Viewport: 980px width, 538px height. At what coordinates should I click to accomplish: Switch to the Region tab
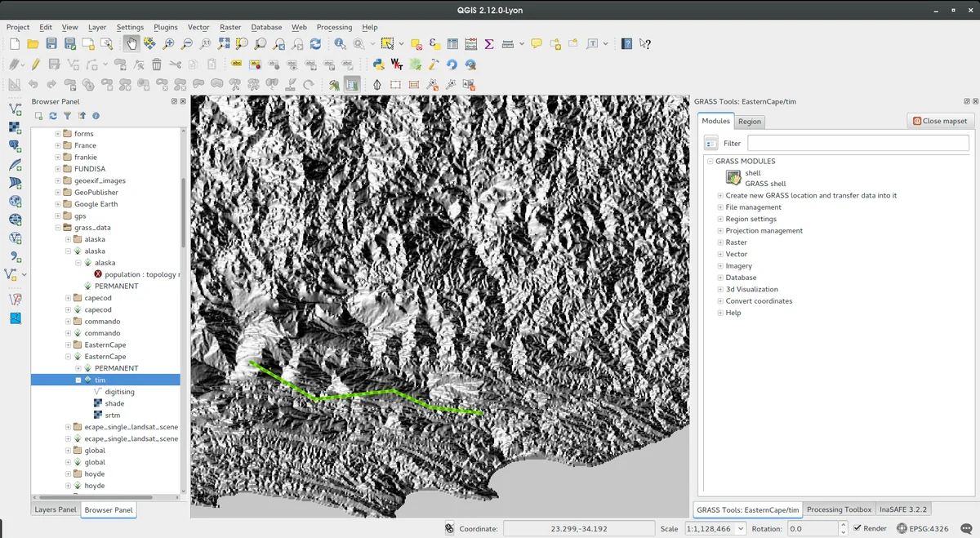point(749,122)
